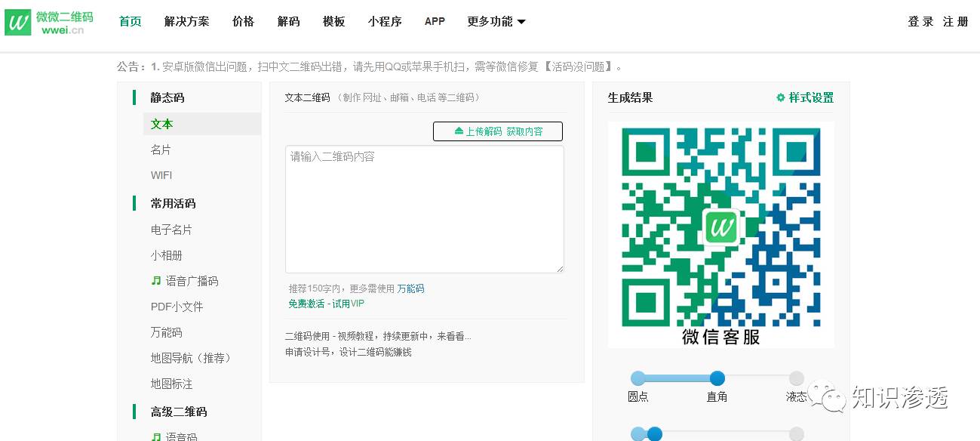Open the 解码 nav item
980x441 pixels.
coord(289,21)
